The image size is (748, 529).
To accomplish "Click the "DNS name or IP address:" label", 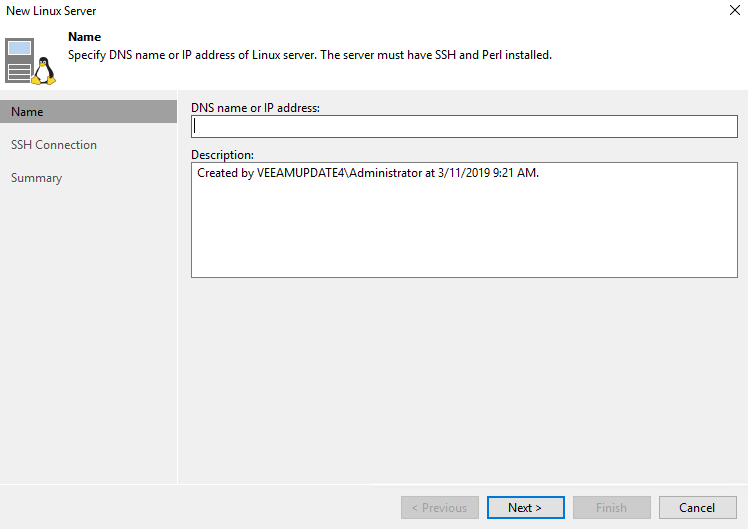I will click(255, 108).
